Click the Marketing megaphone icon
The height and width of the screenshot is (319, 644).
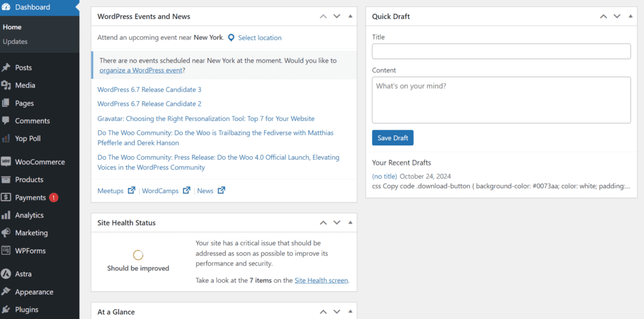[6, 233]
